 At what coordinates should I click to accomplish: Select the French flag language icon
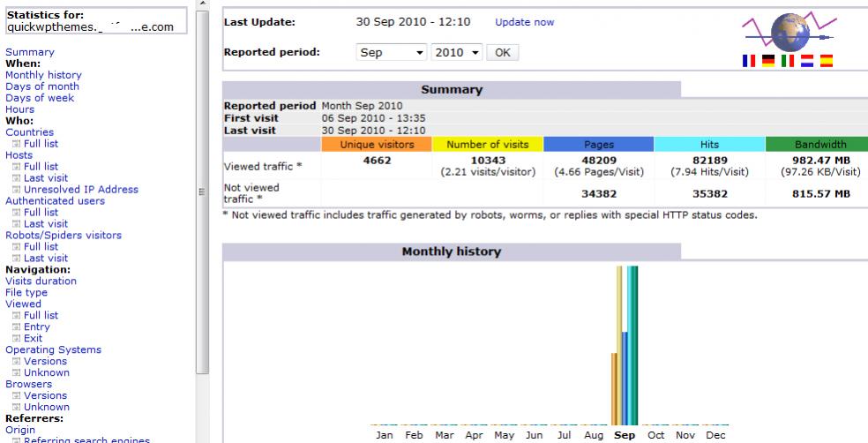click(x=748, y=61)
